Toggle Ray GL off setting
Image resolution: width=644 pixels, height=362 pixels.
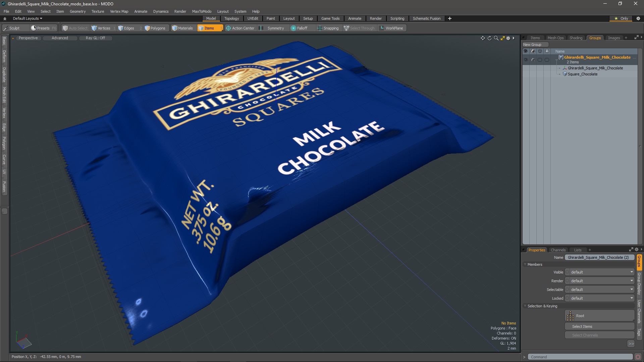point(95,38)
